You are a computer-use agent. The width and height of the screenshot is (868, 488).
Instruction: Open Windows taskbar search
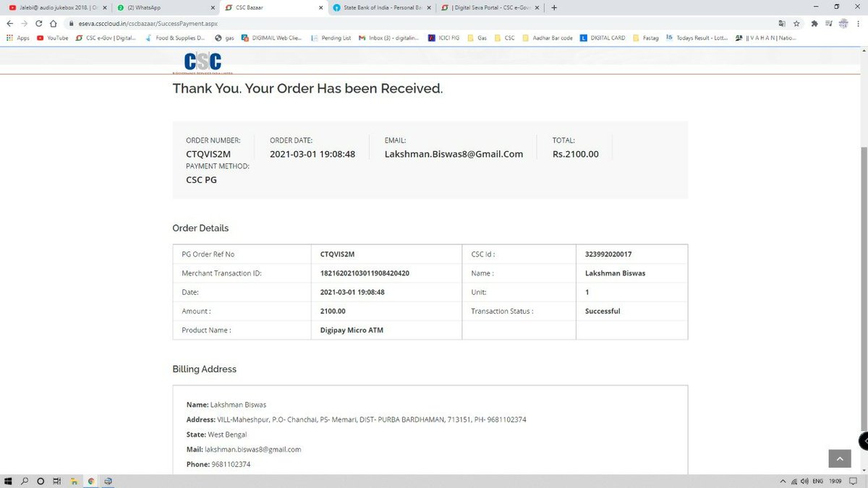24,481
